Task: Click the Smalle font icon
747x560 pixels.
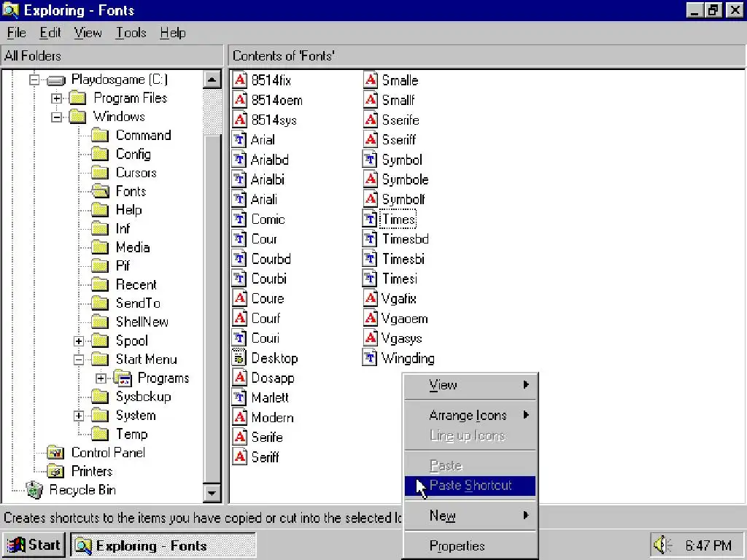Action: [x=370, y=80]
